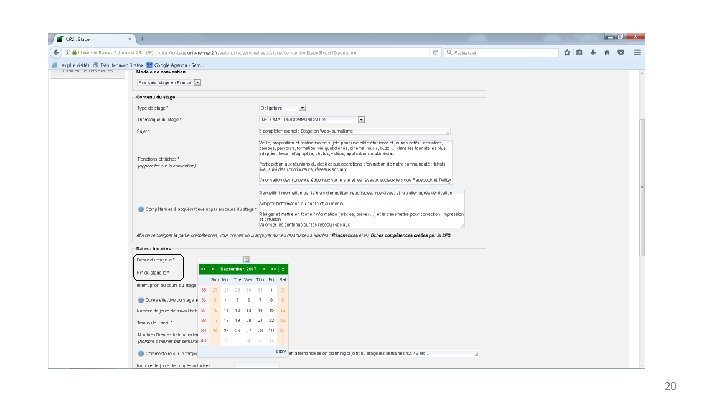Open the calendar icon beside start date

click(x=246, y=259)
